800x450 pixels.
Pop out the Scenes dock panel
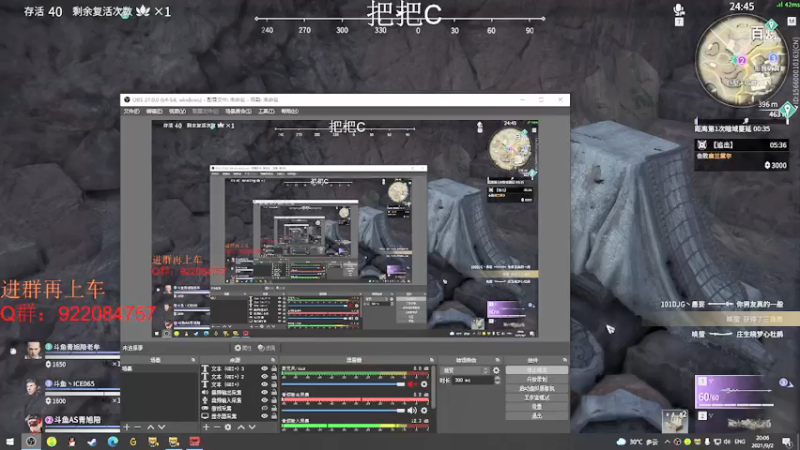193,360
